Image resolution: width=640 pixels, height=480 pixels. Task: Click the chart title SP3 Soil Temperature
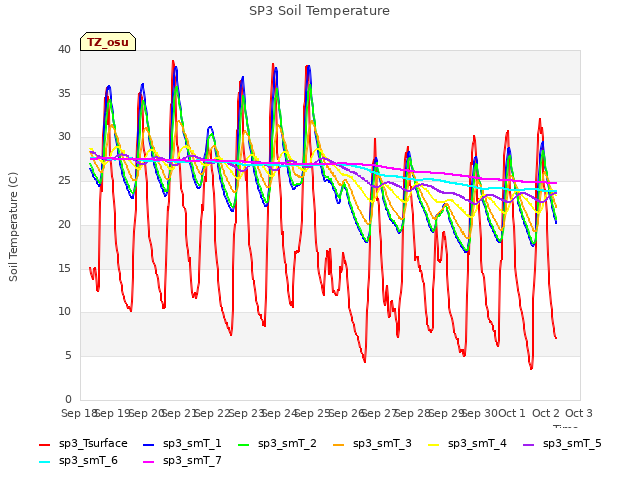(x=319, y=11)
